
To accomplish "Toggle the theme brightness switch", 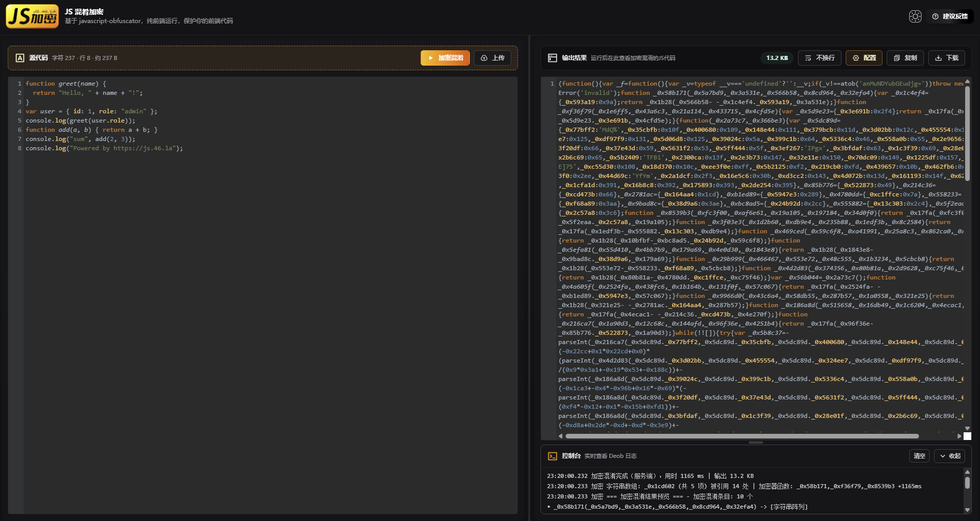I will click(915, 16).
